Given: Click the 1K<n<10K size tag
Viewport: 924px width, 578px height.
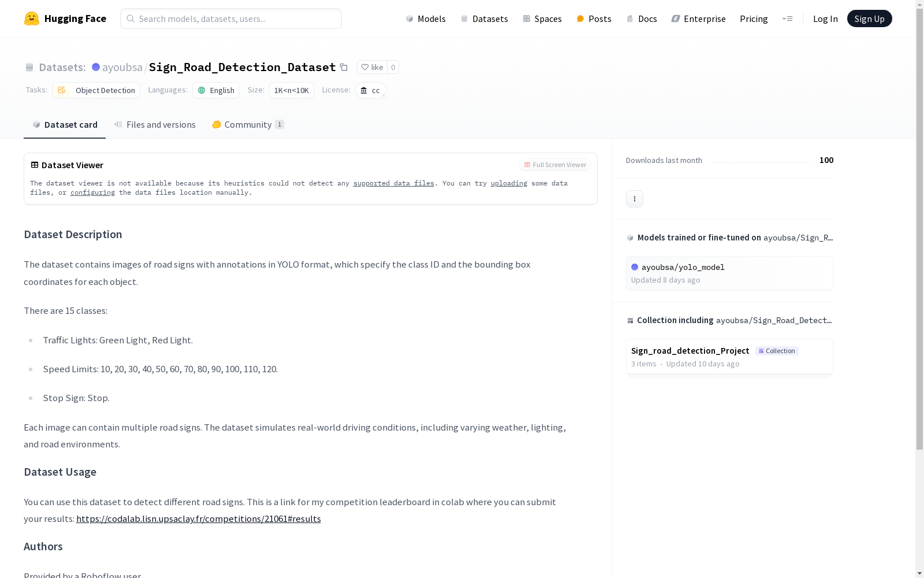Looking at the screenshot, I should point(292,90).
